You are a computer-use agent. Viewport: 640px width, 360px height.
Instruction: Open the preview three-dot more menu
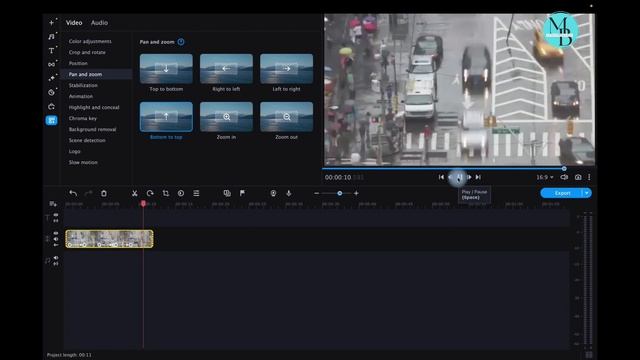tap(589, 177)
